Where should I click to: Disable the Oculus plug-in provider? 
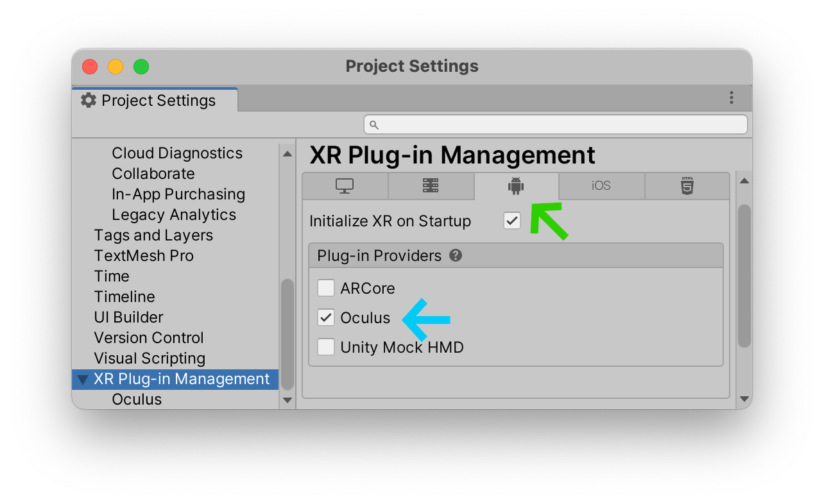click(x=325, y=317)
